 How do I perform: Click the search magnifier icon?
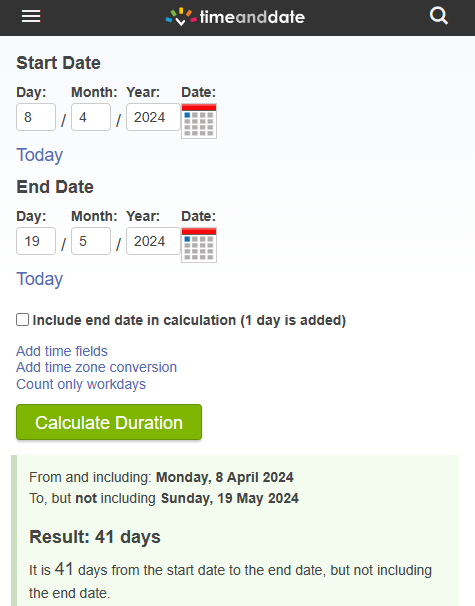[x=439, y=16]
